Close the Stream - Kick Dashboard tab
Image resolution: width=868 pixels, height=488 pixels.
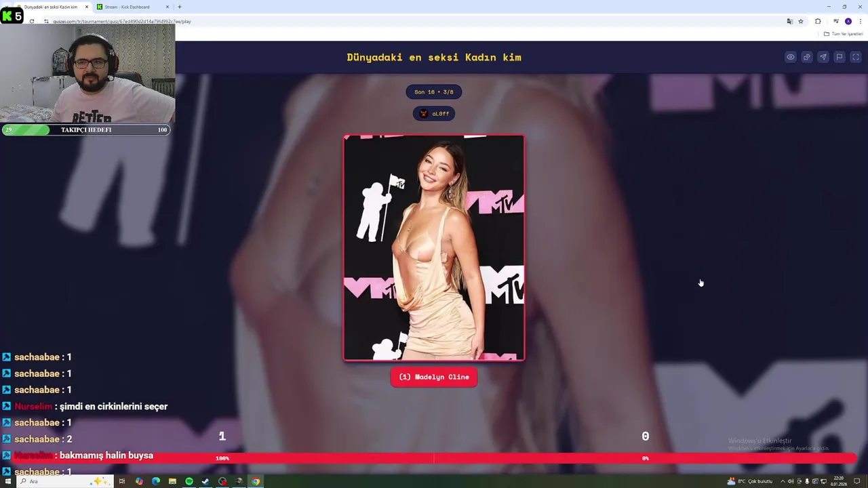point(167,7)
